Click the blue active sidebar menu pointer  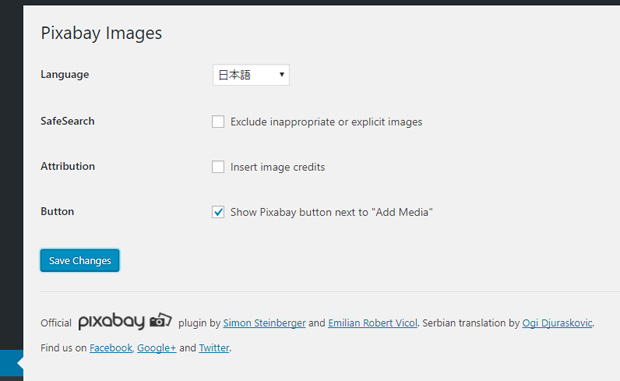coord(11,363)
